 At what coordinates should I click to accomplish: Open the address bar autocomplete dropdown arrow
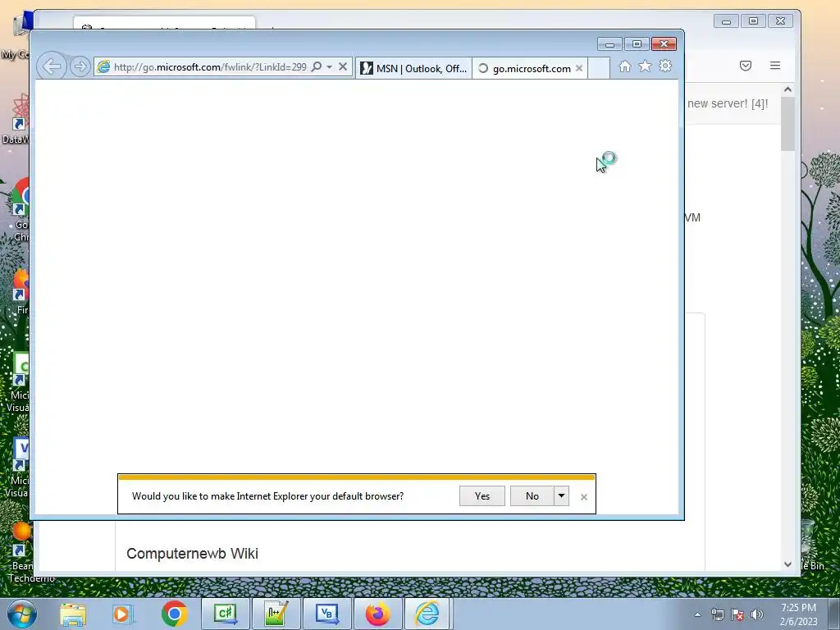pyautogui.click(x=330, y=67)
